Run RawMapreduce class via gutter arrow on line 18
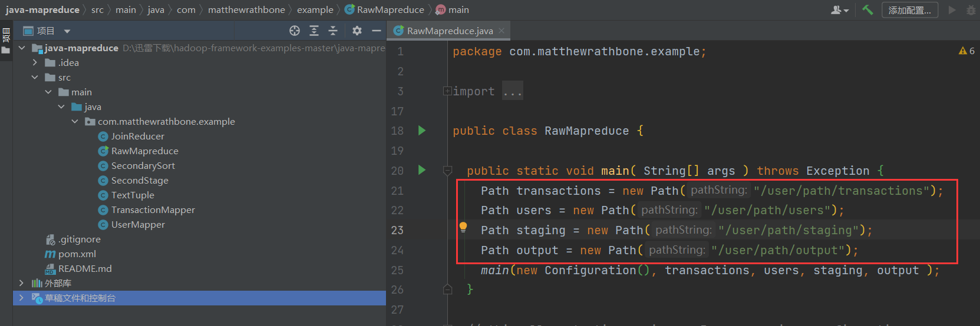The image size is (980, 326). 422,131
